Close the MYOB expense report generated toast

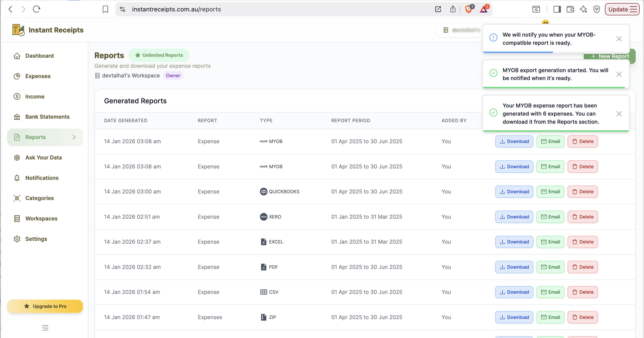(x=619, y=114)
